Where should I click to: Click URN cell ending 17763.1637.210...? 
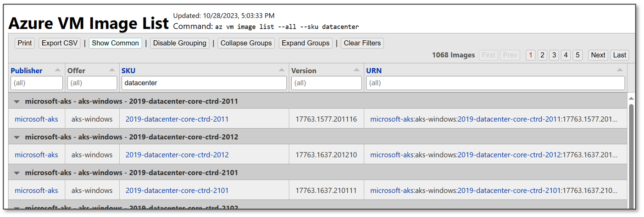[495, 190]
